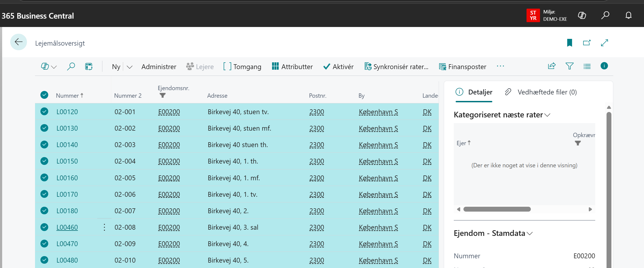Open Finansposter action
Viewport: 644px width, 268px height.
[x=463, y=67]
